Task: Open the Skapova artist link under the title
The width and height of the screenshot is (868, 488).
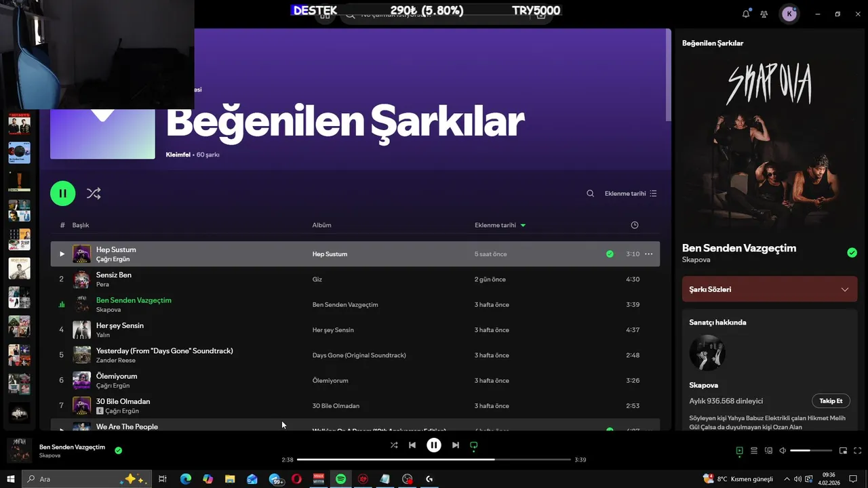Action: point(696,260)
